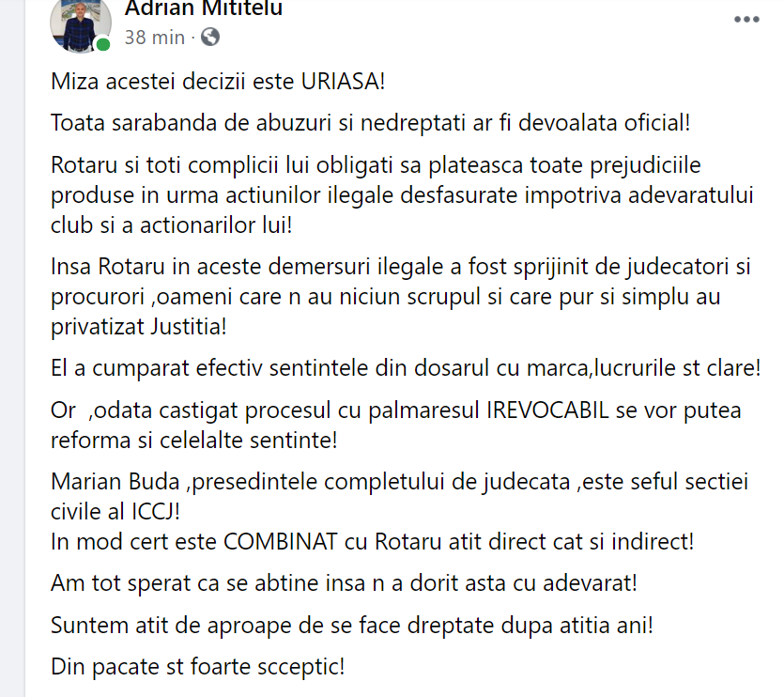Screen dimensions: 784x697
Task: Click the sentence starting "Toata sarabanda de abuzuri"
Action: tap(371, 123)
